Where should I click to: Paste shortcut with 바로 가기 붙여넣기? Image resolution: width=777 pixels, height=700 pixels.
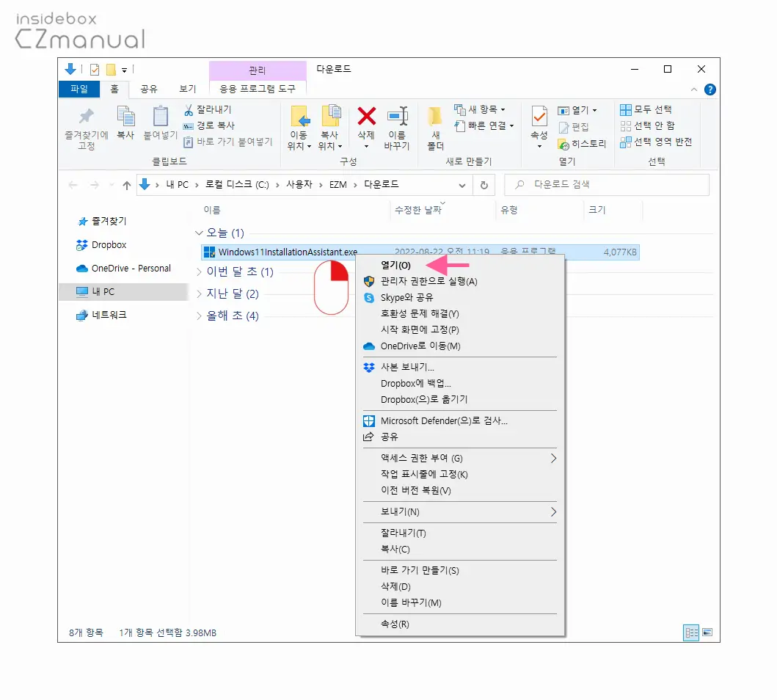[228, 142]
